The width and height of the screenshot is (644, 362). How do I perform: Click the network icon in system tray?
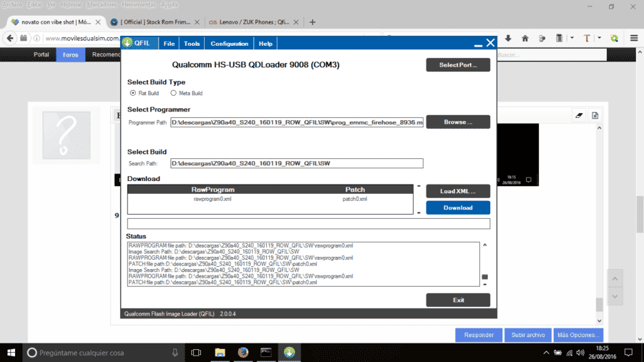[570, 353]
